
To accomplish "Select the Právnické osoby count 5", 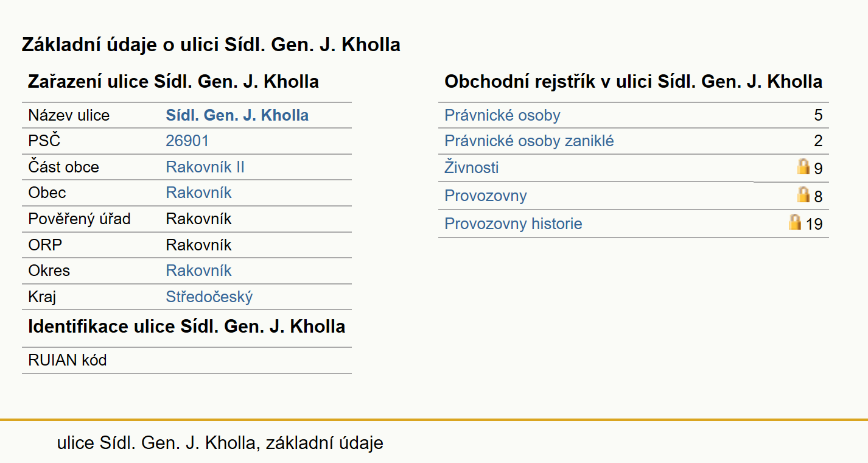I will click(818, 115).
